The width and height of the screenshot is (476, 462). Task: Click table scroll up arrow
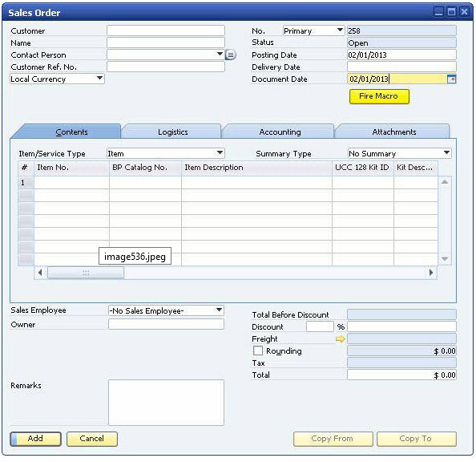pyautogui.click(x=445, y=182)
